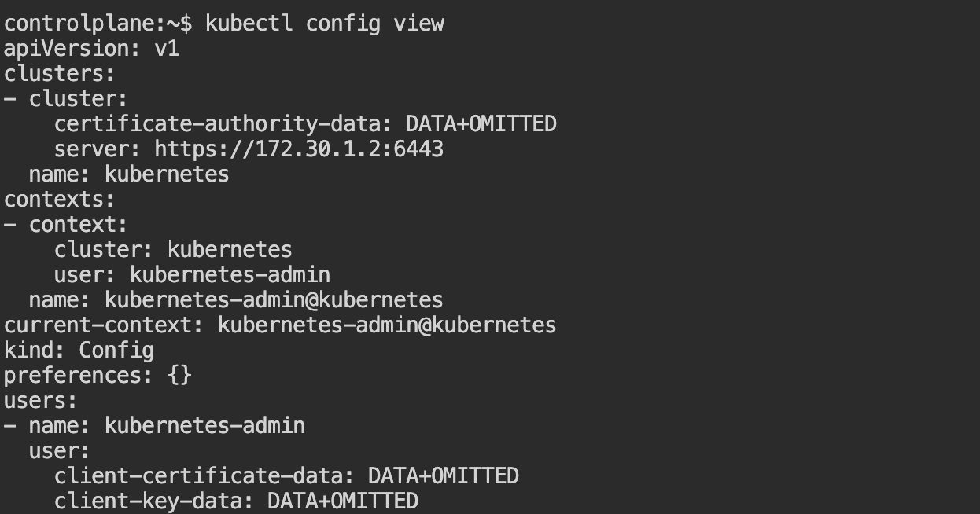This screenshot has width=980, height=514.
Task: Click the apiVersion: v1 line
Action: (92, 49)
